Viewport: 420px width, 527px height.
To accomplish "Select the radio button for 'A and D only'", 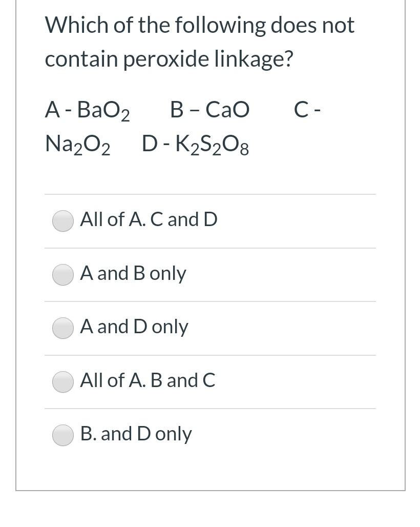I will 62,328.
